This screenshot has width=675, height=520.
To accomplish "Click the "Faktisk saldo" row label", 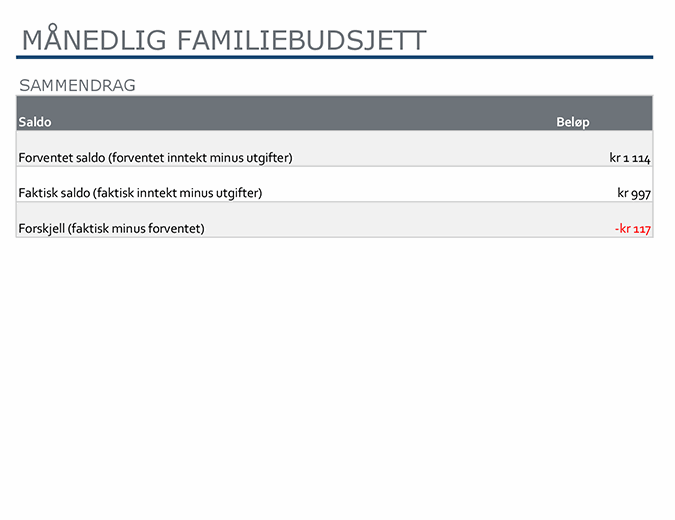I will [56, 193].
